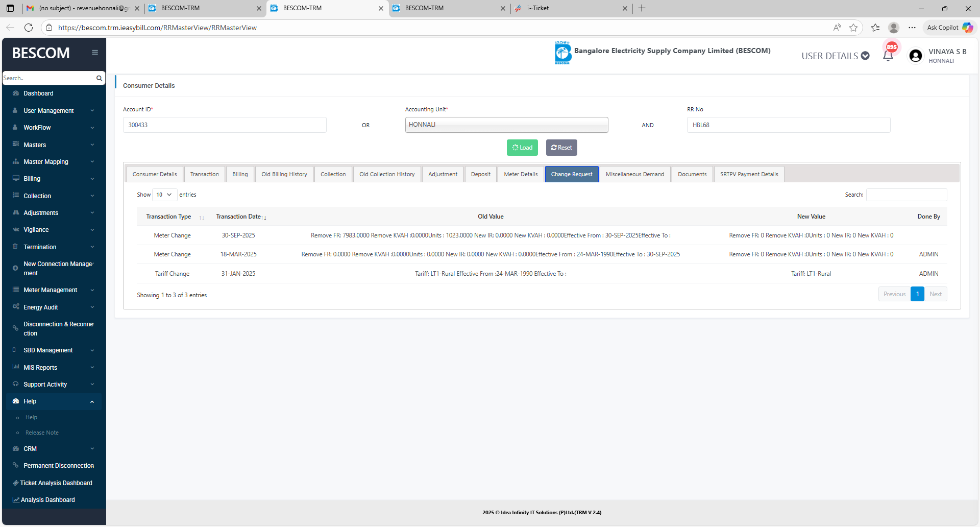Open the Meter Details tab
The height and width of the screenshot is (527, 980).
point(521,174)
